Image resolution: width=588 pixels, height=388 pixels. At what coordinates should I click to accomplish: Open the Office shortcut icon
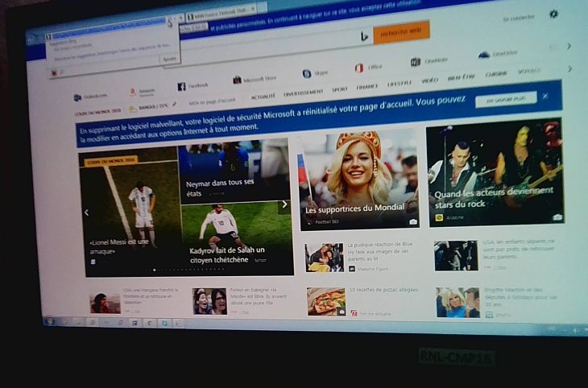tap(359, 68)
